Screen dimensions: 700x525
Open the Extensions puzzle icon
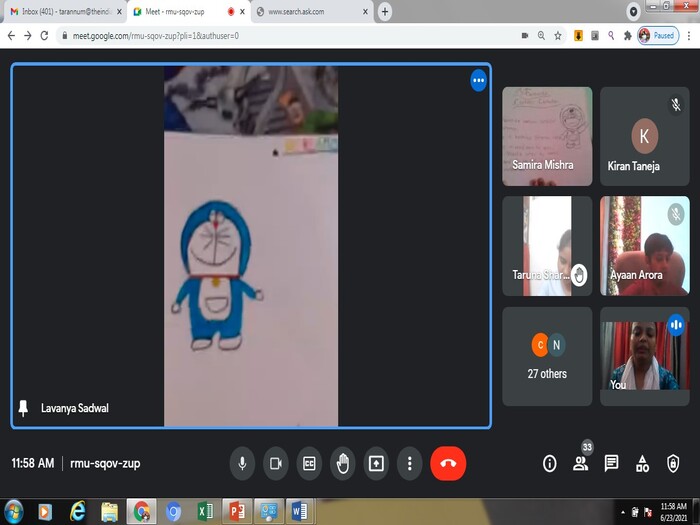pyautogui.click(x=628, y=36)
